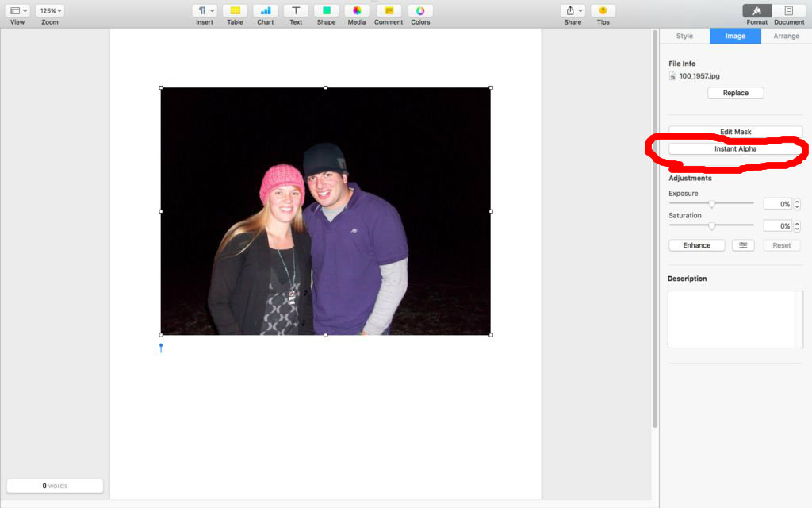Click the document vertical scrollbar
812x508 pixels.
coord(654,228)
